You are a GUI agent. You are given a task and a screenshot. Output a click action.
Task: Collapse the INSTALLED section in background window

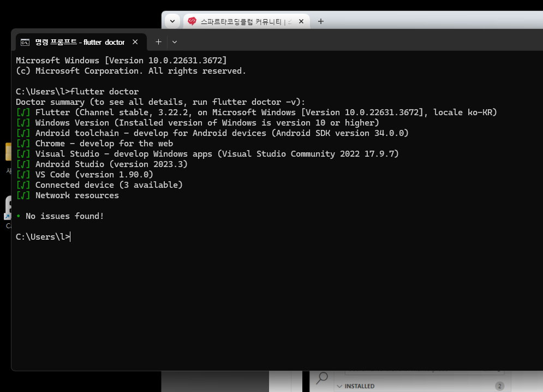pyautogui.click(x=339, y=386)
